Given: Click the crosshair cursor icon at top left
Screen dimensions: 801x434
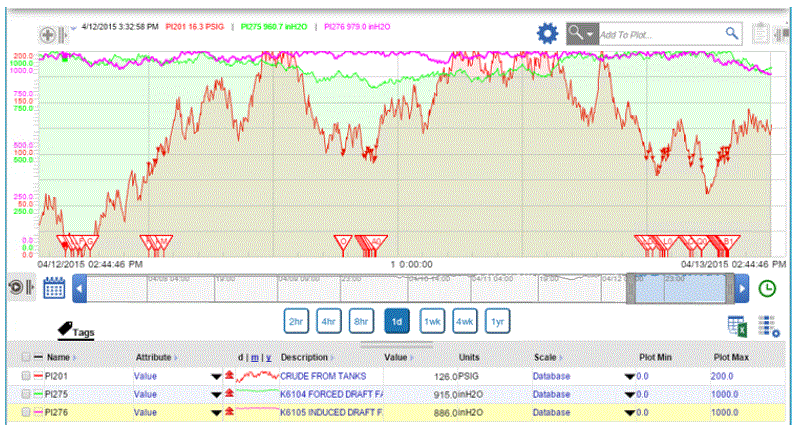Looking at the screenshot, I should coord(48,35).
